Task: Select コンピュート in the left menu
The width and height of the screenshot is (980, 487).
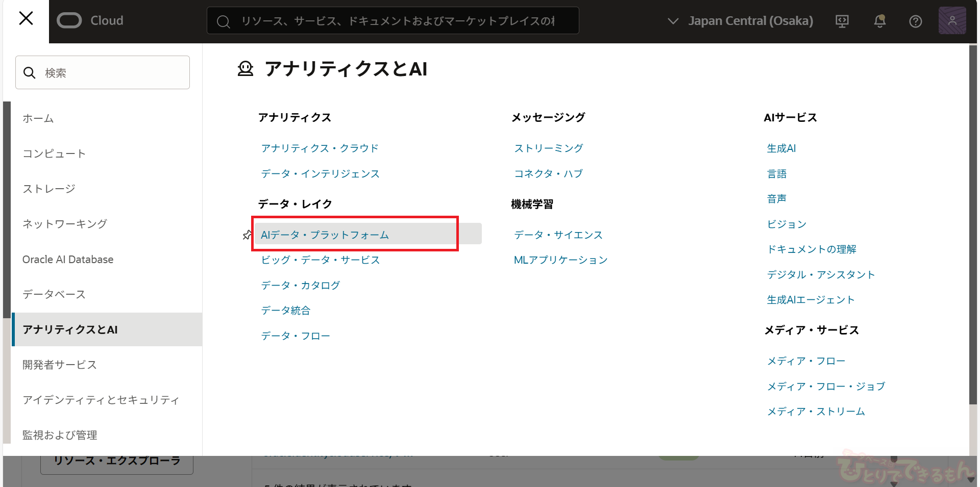Action: coord(54,153)
